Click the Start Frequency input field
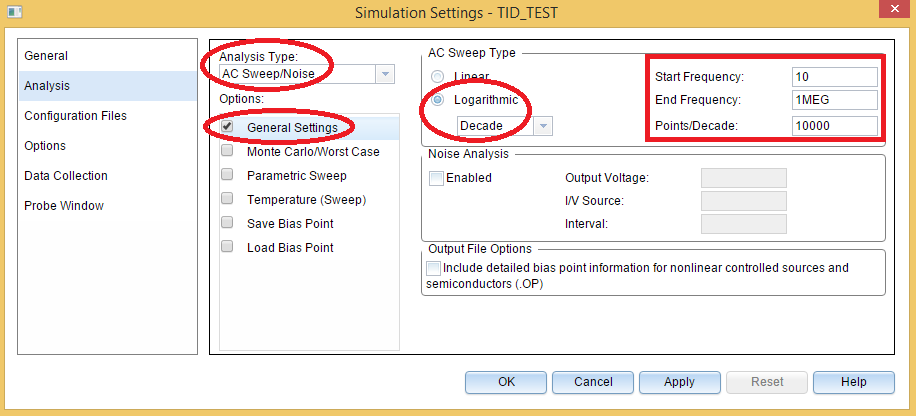The height and width of the screenshot is (416, 916). tap(835, 77)
